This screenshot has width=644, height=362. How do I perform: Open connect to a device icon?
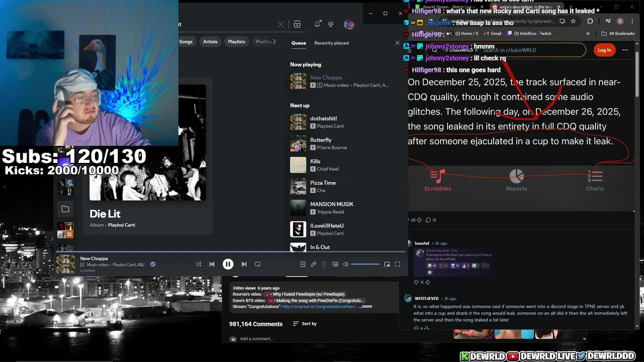[x=335, y=264]
